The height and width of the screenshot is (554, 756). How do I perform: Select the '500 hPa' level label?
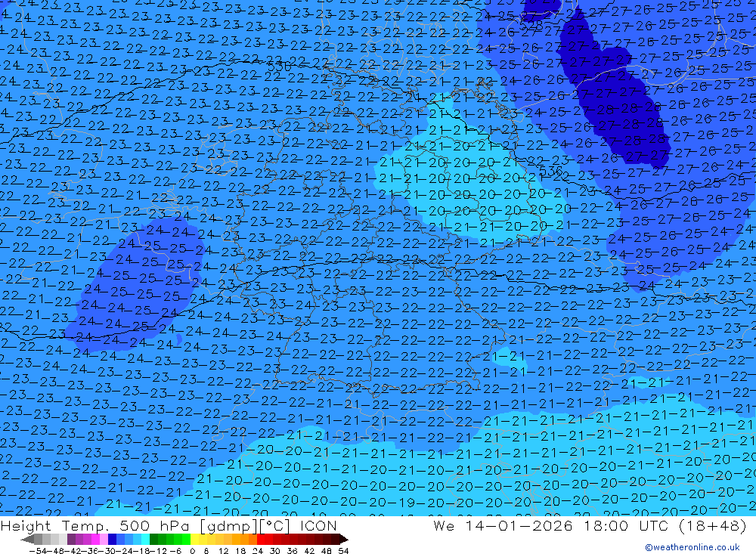coord(154,526)
